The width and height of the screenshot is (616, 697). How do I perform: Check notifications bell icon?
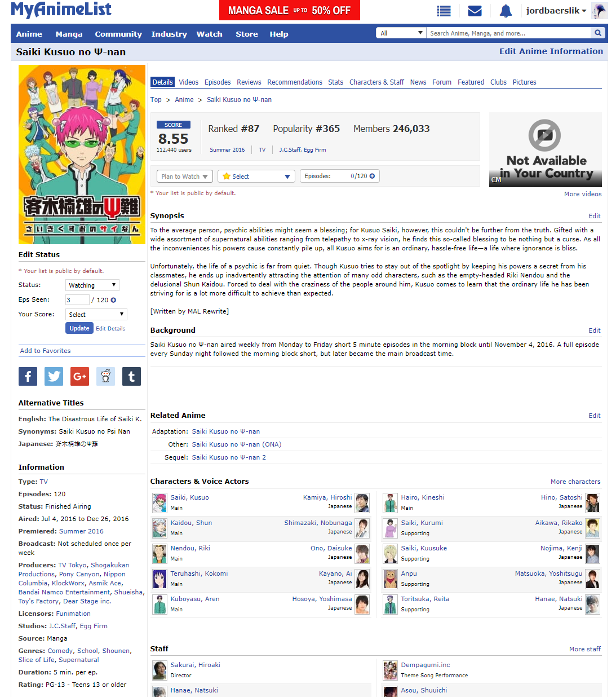[x=506, y=11]
